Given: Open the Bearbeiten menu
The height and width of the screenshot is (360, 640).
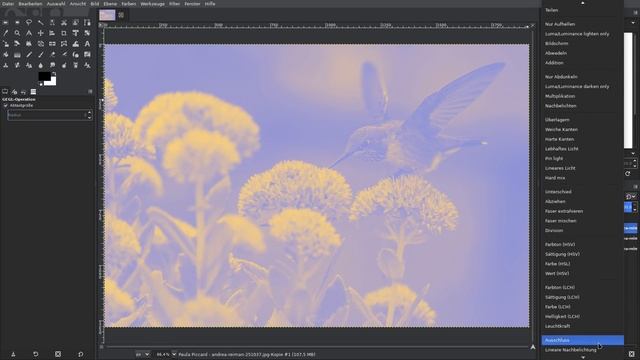Looking at the screenshot, I should click(30, 4).
